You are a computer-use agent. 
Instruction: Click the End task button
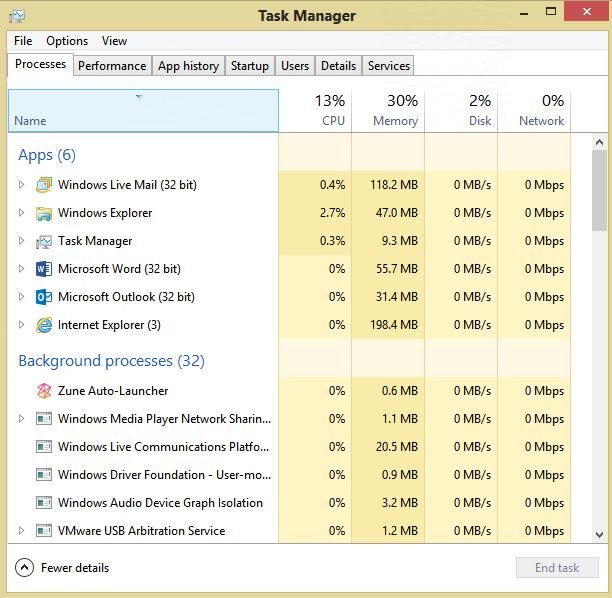coord(557,568)
